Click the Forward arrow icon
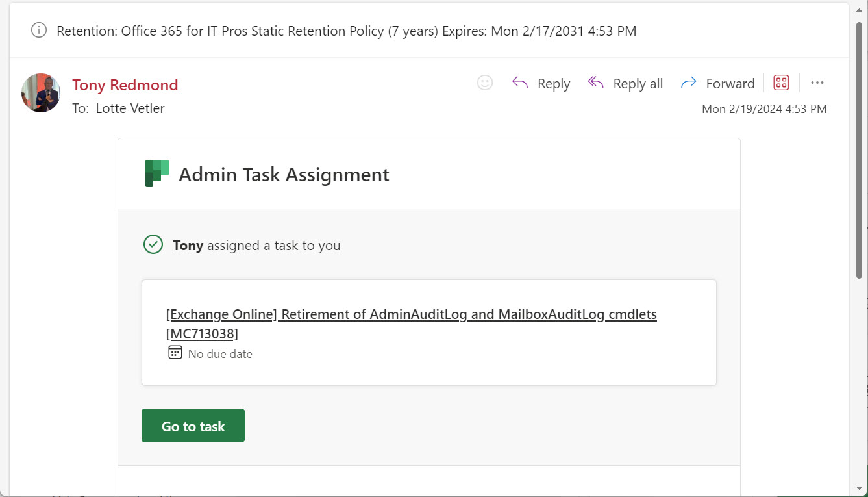Screen dimensions: 868x497 [x=688, y=83]
